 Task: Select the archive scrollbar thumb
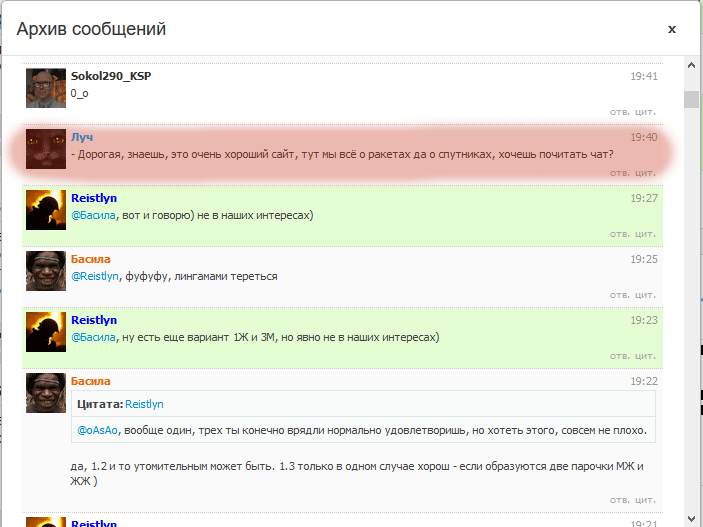[691, 99]
